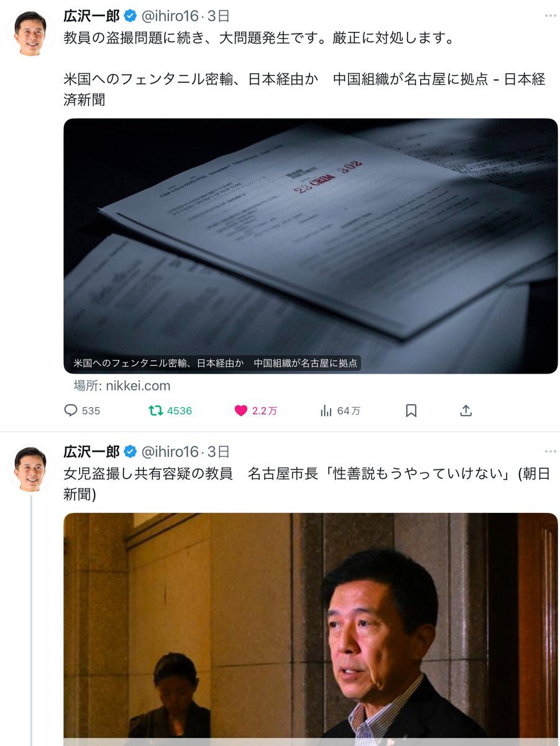Open the second tweet text about 名古屋市長

(x=306, y=484)
